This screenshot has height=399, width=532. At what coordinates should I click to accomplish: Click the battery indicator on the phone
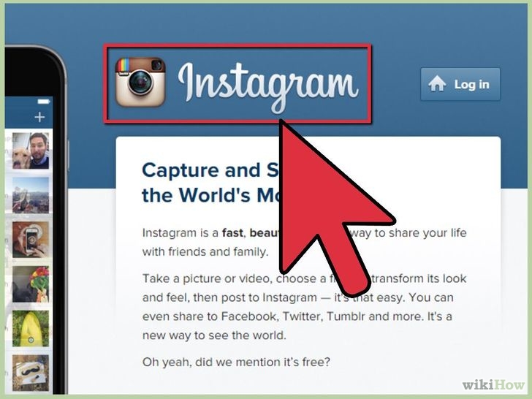pyautogui.click(x=44, y=102)
